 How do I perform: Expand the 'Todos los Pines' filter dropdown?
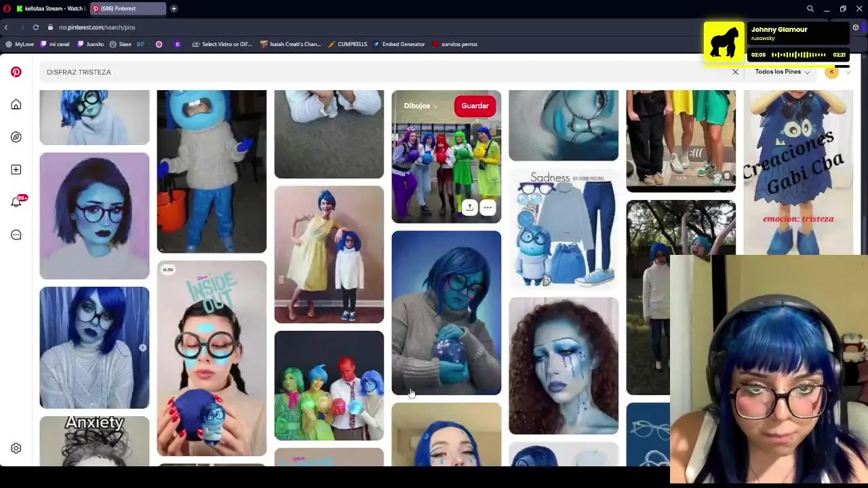783,72
